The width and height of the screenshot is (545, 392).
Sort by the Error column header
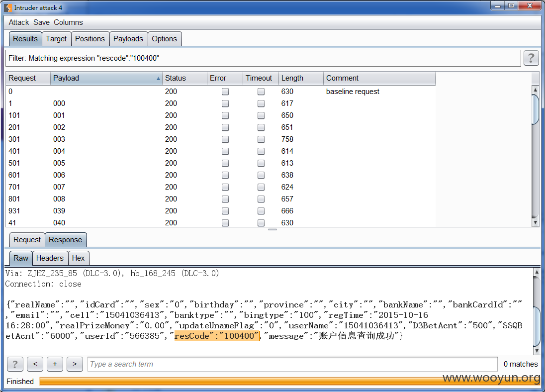point(225,78)
